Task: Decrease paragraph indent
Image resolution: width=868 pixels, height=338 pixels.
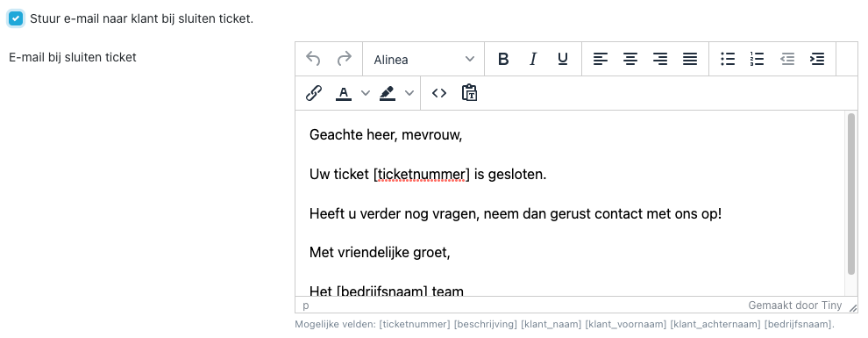Action: click(787, 59)
